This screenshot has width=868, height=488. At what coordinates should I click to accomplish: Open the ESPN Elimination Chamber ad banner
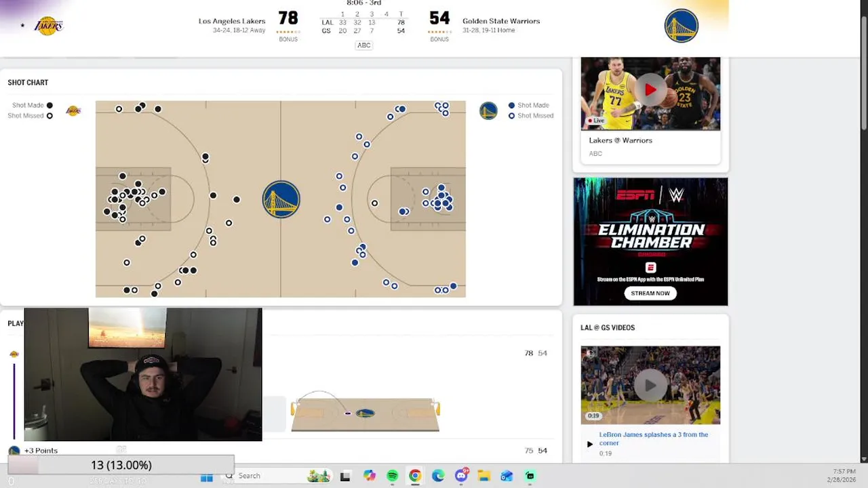click(650, 242)
